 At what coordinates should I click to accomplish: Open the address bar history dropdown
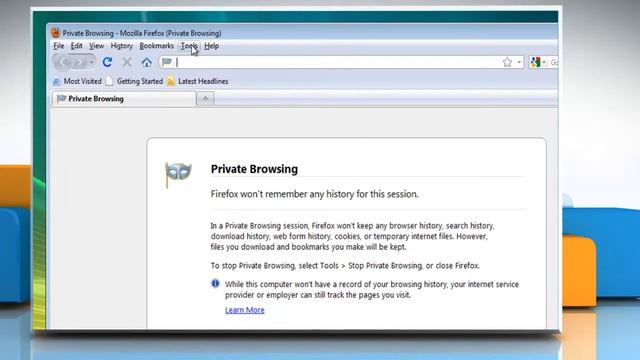[x=519, y=62]
